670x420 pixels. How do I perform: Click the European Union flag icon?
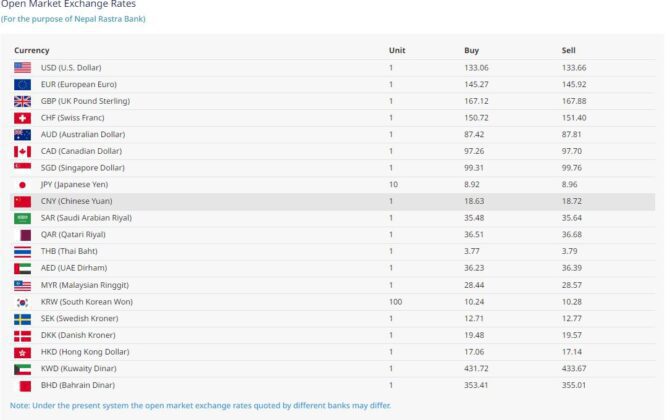pyautogui.click(x=22, y=84)
